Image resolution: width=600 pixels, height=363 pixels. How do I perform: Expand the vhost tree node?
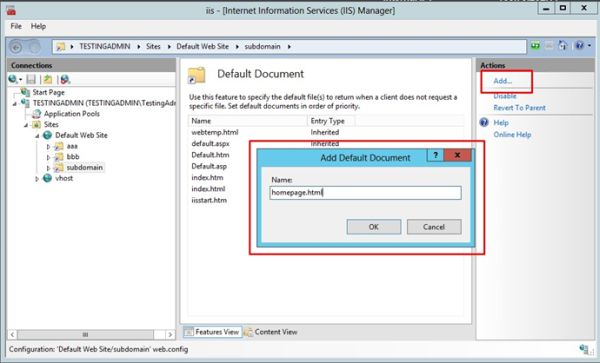[37, 179]
